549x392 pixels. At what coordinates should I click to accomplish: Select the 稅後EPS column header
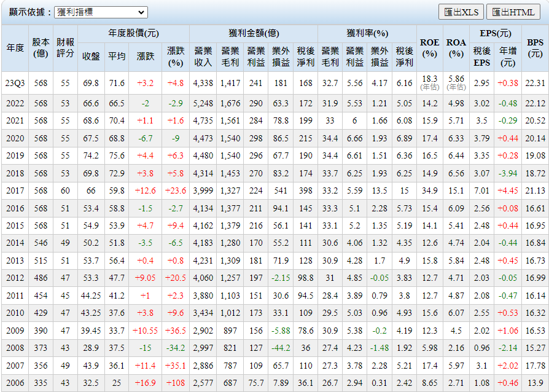point(482,56)
